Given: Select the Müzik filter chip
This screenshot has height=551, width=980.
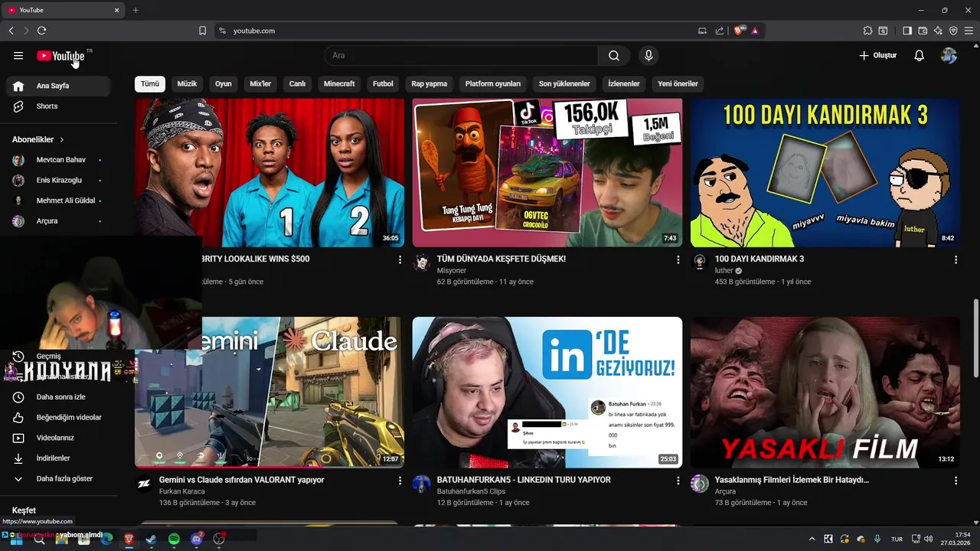Looking at the screenshot, I should pos(187,83).
